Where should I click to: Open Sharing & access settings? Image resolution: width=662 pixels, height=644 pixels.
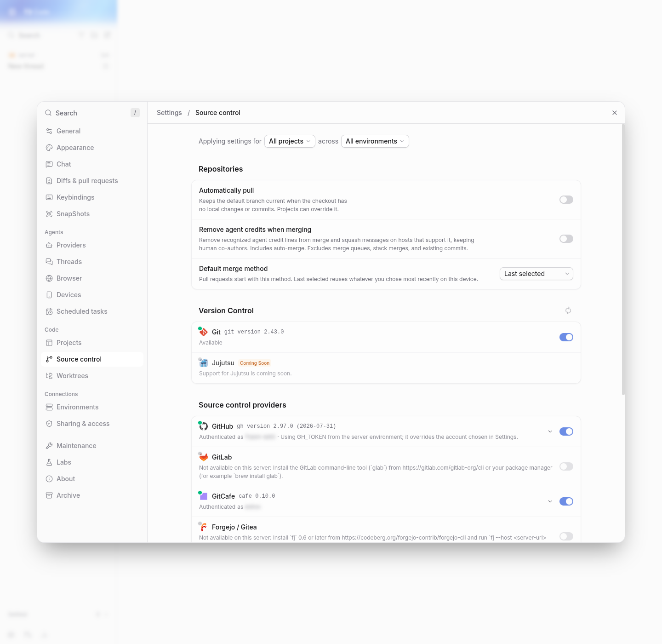tap(92, 424)
